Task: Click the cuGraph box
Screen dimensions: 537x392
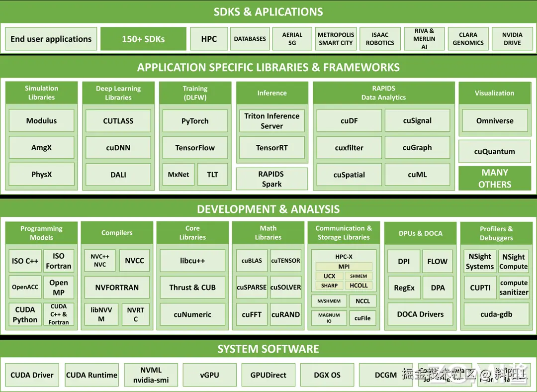Action: tap(417, 147)
